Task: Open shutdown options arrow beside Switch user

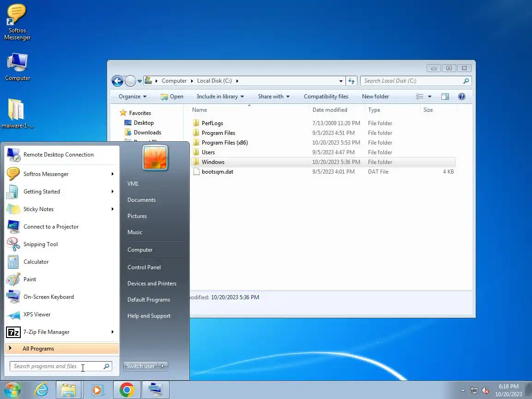Action: tap(163, 366)
